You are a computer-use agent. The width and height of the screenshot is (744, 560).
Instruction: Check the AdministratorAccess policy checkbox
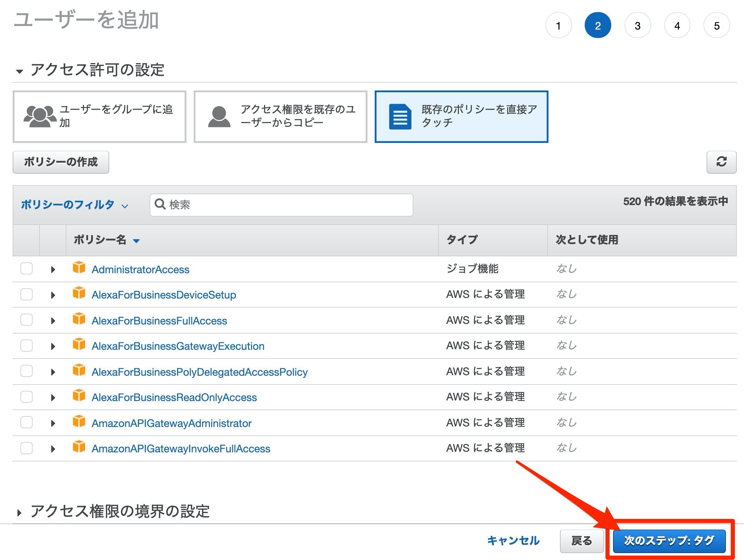[27, 269]
